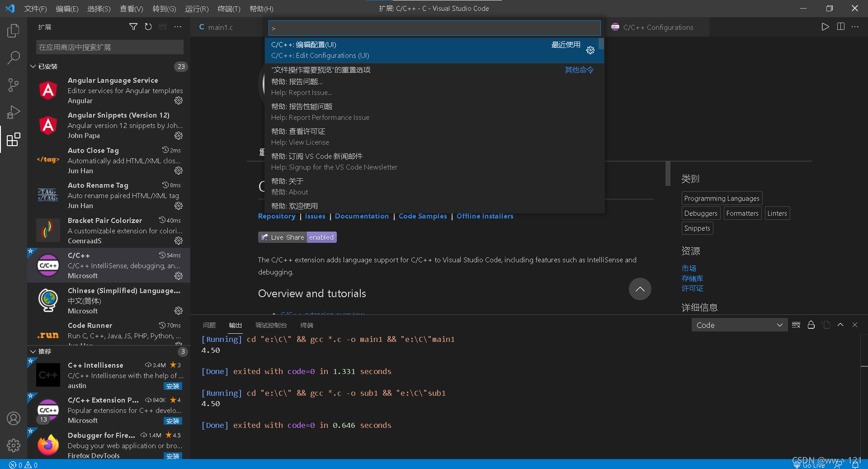Open the Explorer view in activity bar
Screen dimensions: 868x469
[x=14, y=31]
